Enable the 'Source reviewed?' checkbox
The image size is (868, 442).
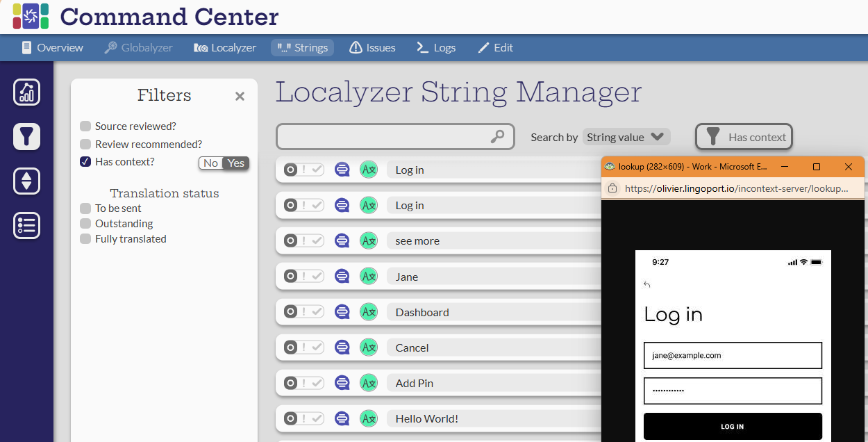85,126
